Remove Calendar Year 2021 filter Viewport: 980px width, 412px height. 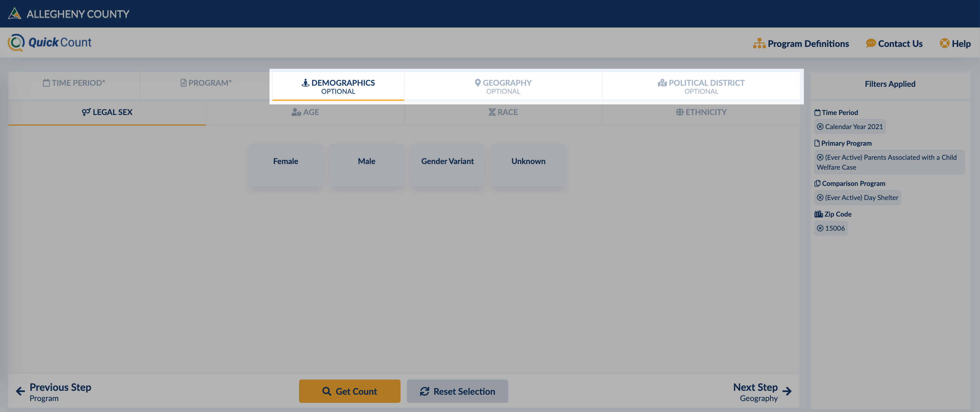pyautogui.click(x=820, y=127)
